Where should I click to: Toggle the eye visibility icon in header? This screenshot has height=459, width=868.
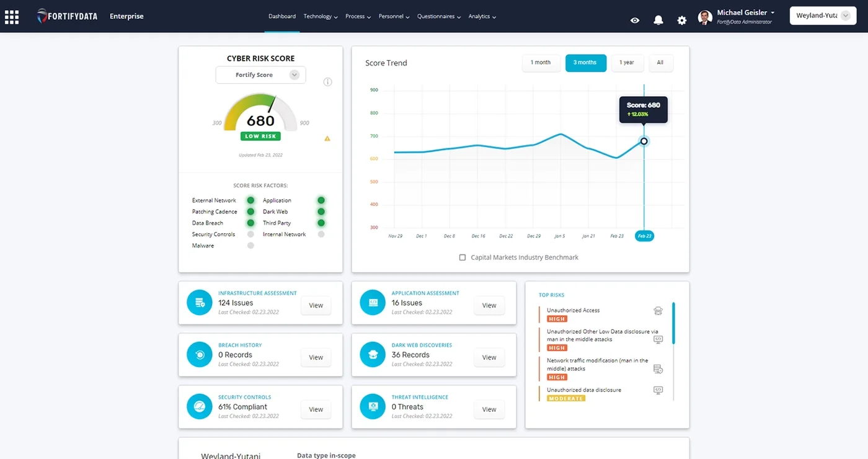tap(635, 20)
